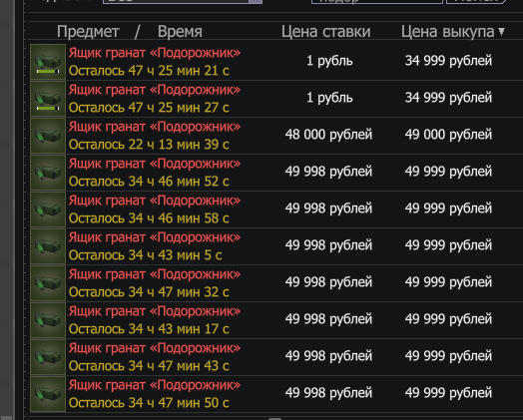Select crate icon of 48 000 рублей lot

coord(48,136)
